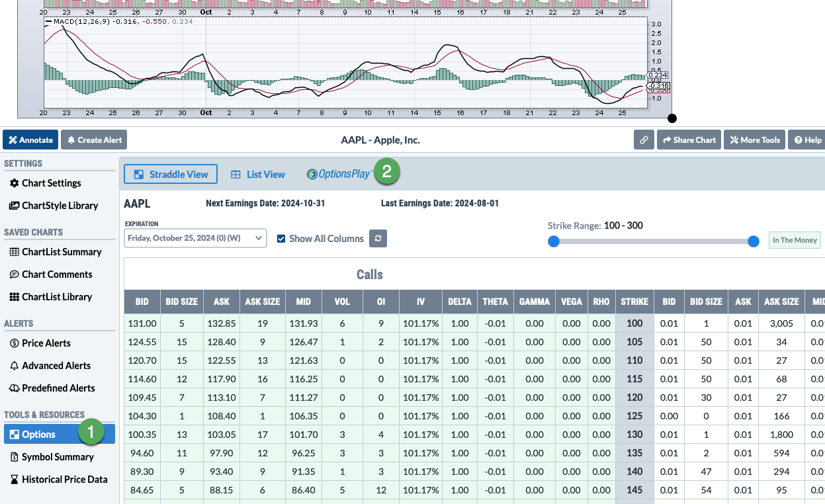Click the Calls ASK SIZE column header
This screenshot has width=825, height=504.
click(x=263, y=302)
